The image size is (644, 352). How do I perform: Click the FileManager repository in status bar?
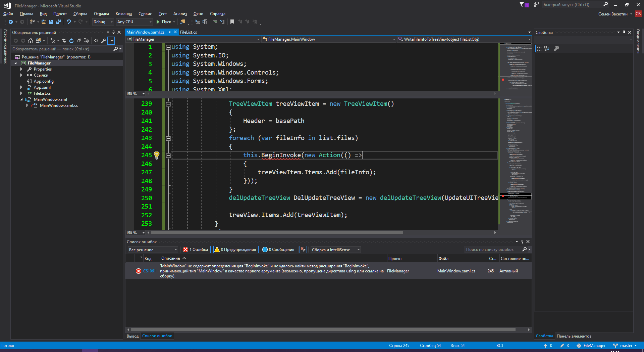(x=591, y=346)
